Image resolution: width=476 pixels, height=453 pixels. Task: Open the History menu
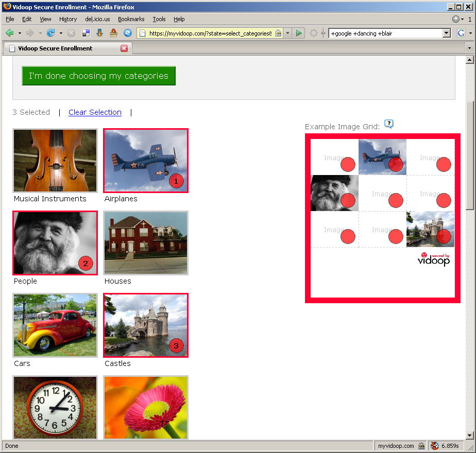(x=68, y=19)
